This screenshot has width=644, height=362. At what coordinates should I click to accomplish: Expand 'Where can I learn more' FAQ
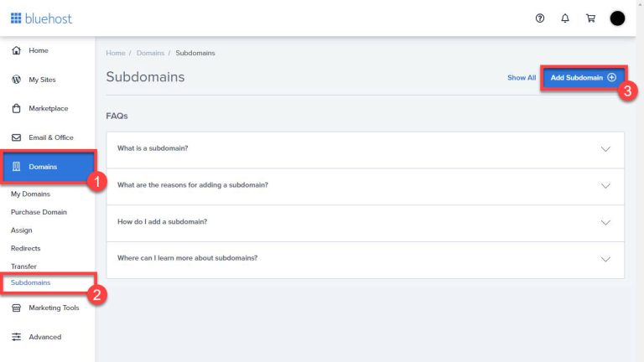click(x=606, y=260)
